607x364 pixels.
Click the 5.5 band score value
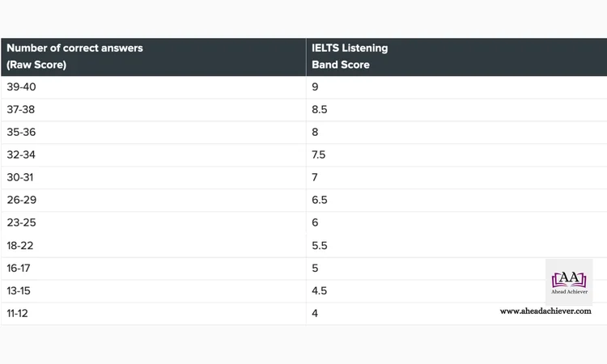pyautogui.click(x=320, y=246)
